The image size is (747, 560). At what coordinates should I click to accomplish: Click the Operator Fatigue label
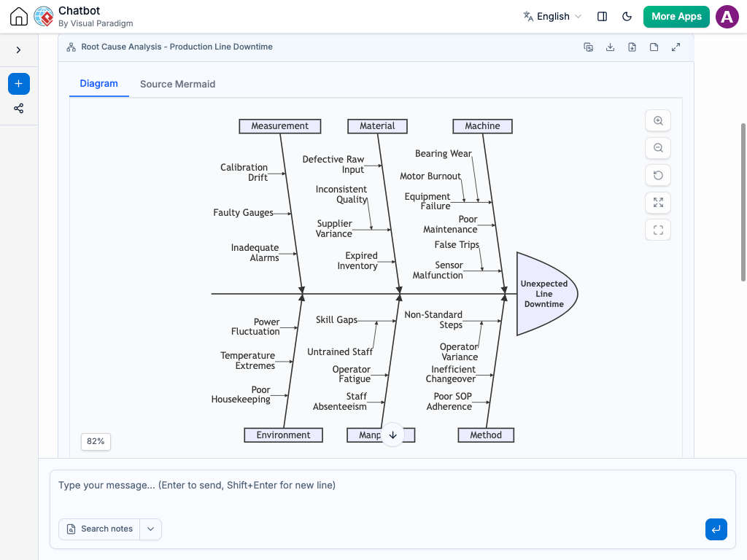pos(352,374)
